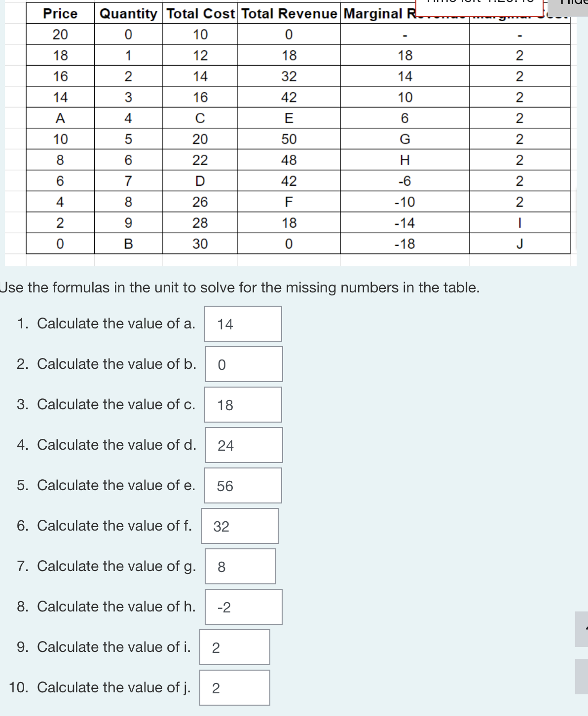Image resolution: width=588 pixels, height=716 pixels.
Task: Select the field showing 32 for question 6
Action: (239, 526)
